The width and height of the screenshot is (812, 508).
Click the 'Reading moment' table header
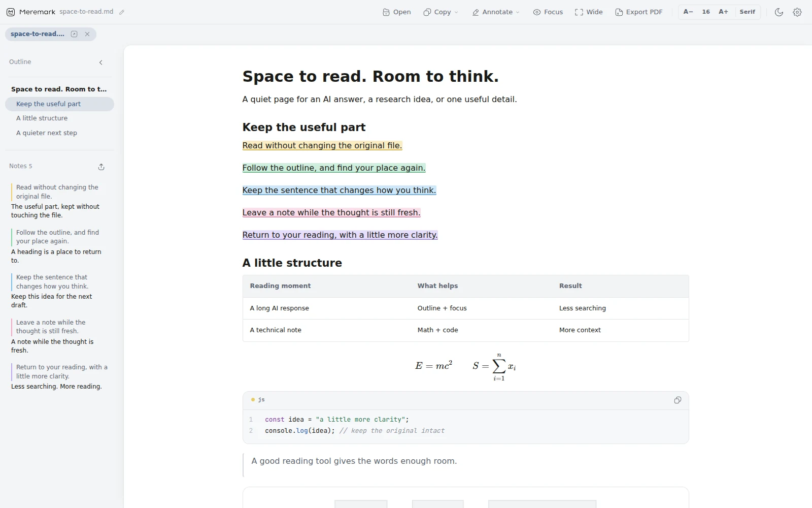click(x=280, y=286)
